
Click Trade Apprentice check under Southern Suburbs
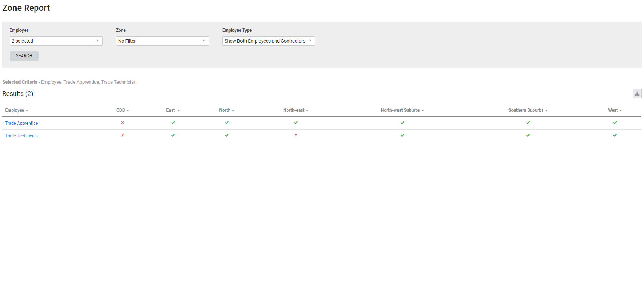click(x=528, y=123)
